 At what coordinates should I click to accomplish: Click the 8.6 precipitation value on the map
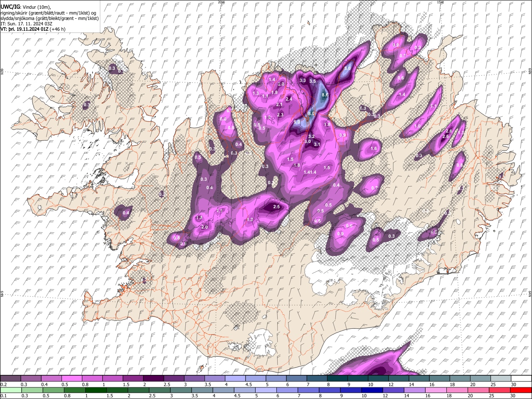tap(325, 95)
